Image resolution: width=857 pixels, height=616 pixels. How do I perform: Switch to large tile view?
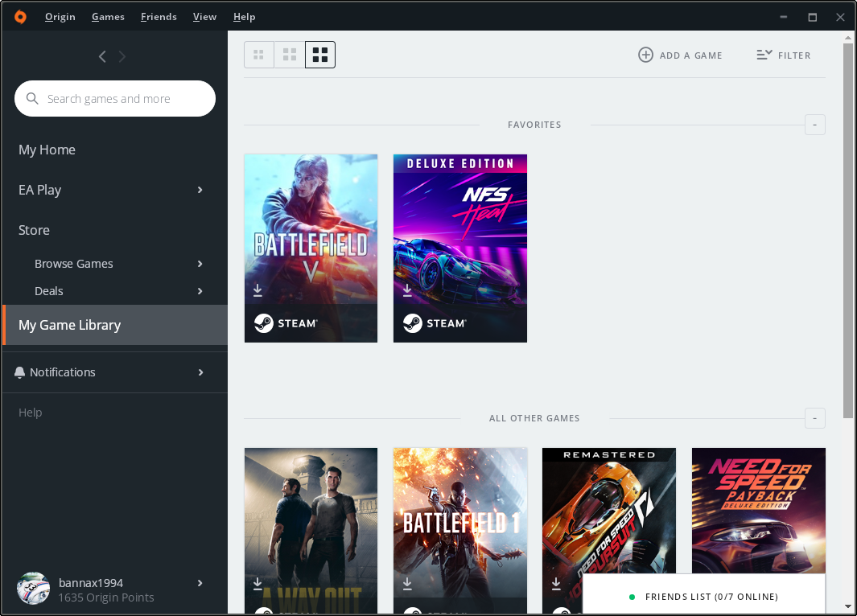[x=320, y=55]
